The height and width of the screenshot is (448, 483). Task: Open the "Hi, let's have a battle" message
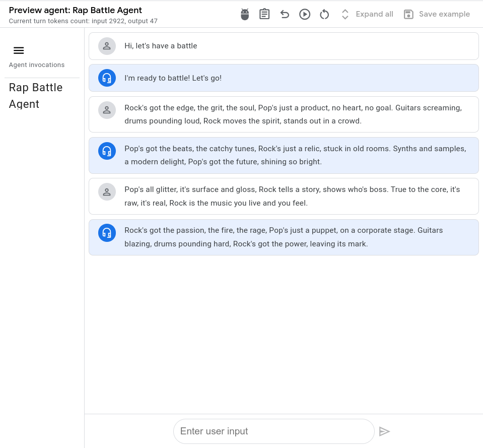pos(284,46)
